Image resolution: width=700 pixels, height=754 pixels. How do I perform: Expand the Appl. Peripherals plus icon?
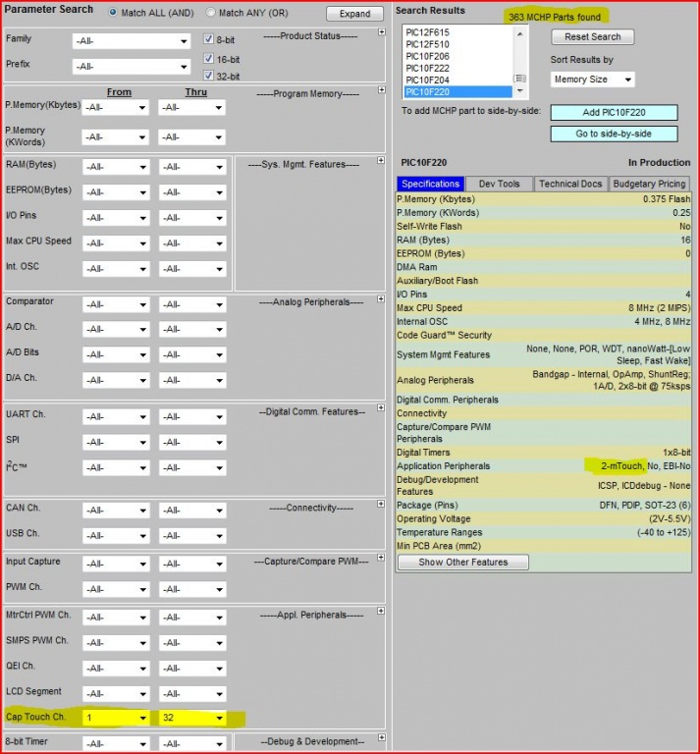381,611
